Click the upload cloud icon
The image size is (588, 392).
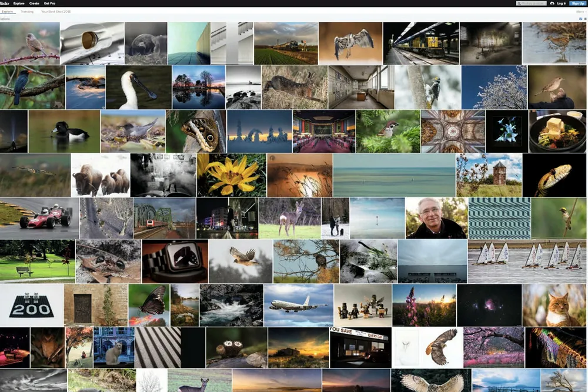(x=552, y=4)
